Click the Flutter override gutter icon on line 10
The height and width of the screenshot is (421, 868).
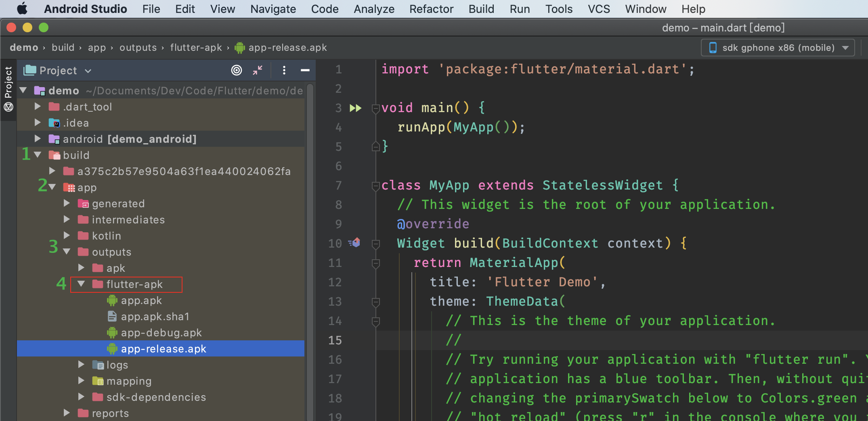coord(355,243)
